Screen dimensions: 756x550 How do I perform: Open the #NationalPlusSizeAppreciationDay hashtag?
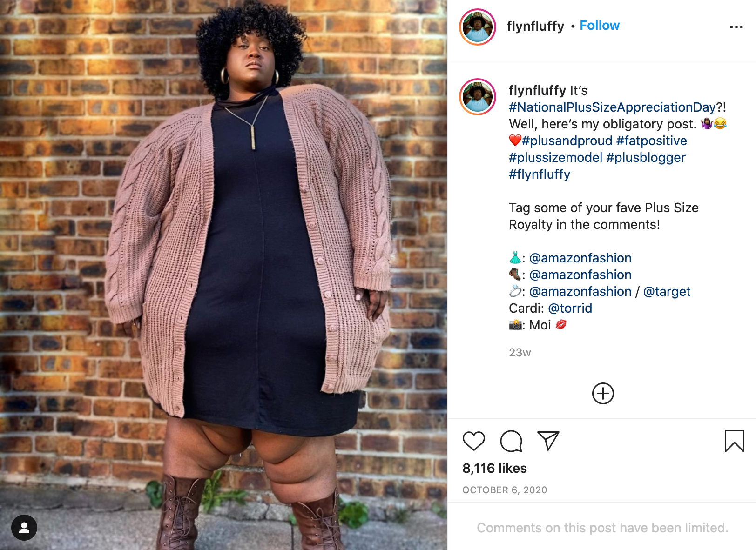[612, 107]
